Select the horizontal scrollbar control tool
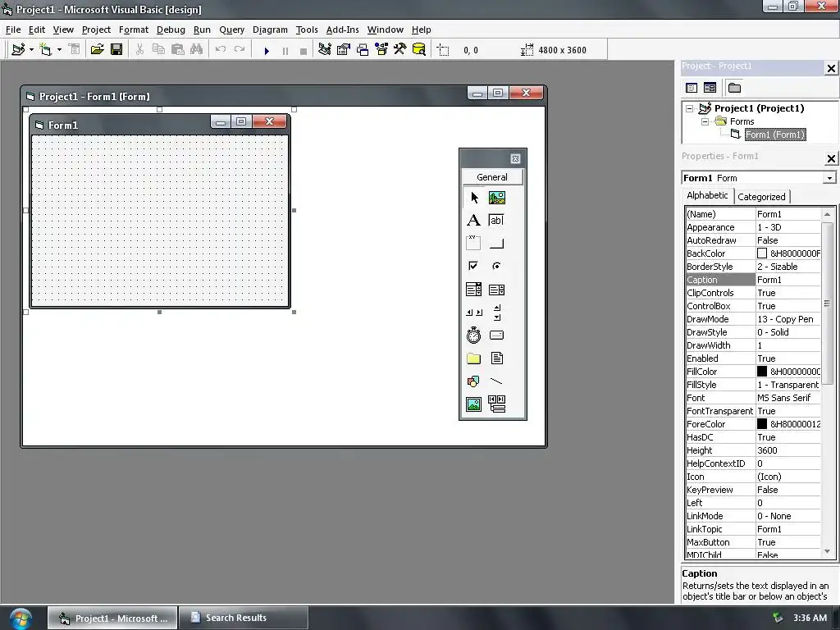Viewport: 840px width, 630px height. [x=473, y=313]
